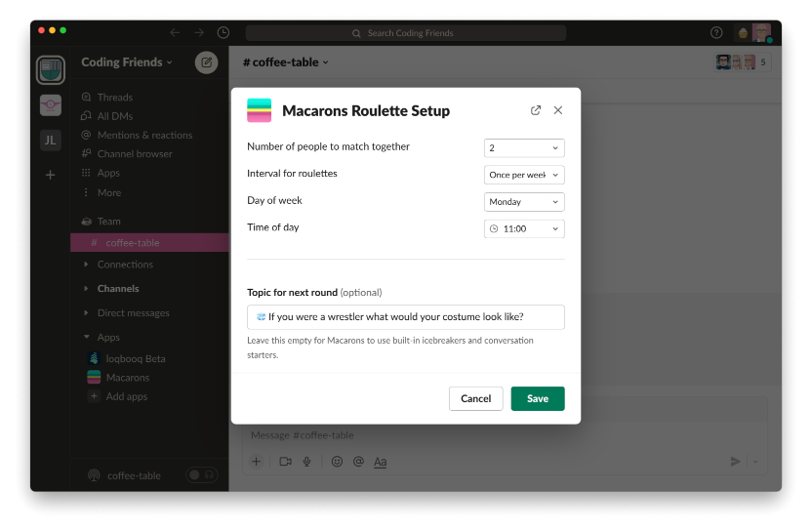Open Threads in the sidebar
Image resolution: width=812 pixels, height=531 pixels.
[115, 98]
